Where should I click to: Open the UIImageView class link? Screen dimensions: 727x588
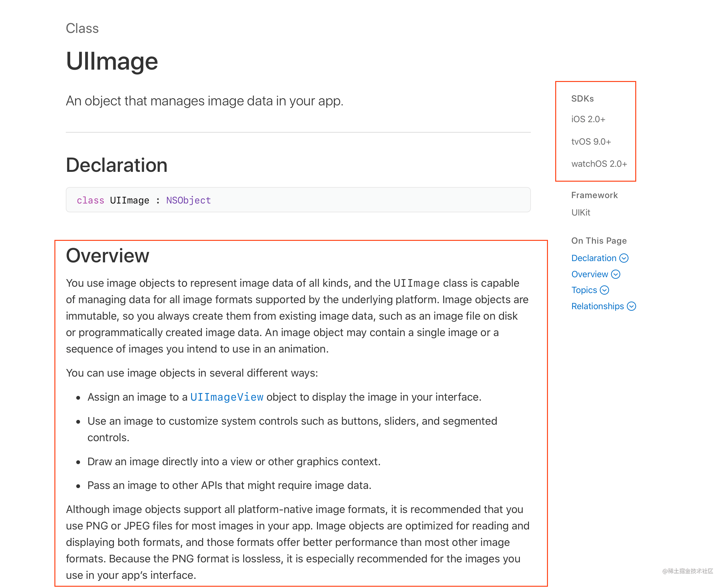(x=227, y=397)
